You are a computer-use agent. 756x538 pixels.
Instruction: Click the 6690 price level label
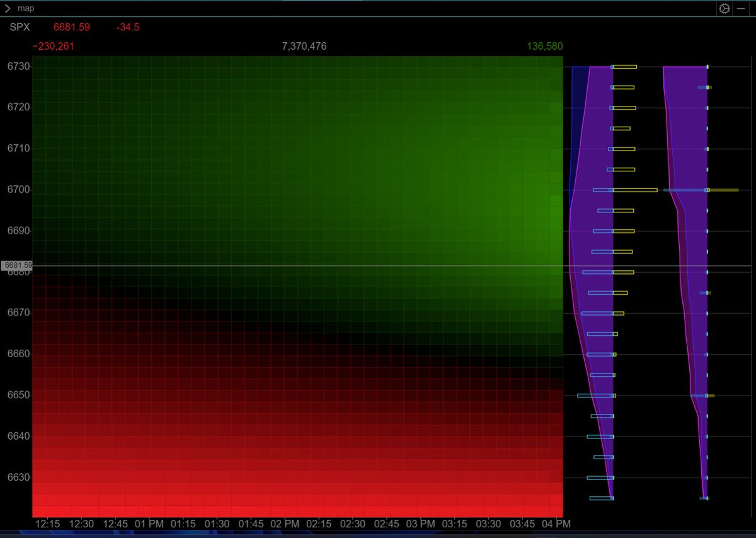tap(18, 231)
